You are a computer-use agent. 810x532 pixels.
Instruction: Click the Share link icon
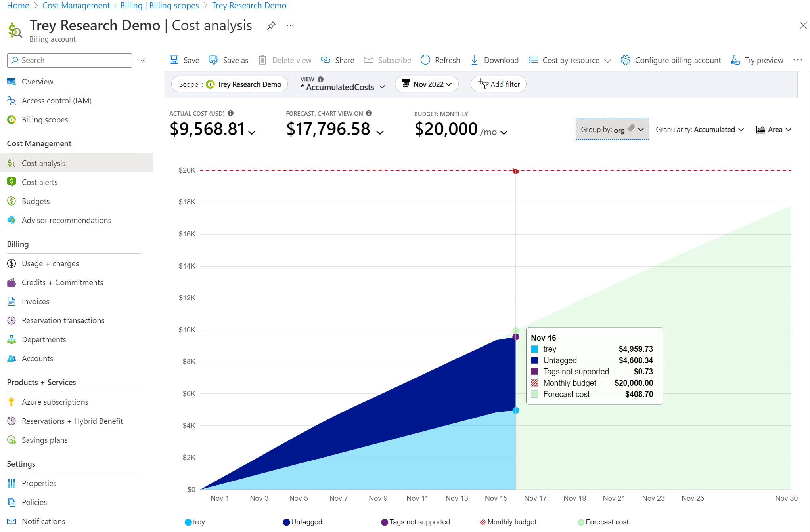coord(326,60)
